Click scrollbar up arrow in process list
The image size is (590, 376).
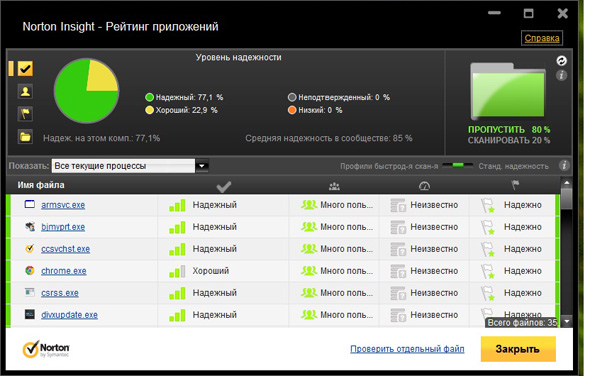coord(566,183)
